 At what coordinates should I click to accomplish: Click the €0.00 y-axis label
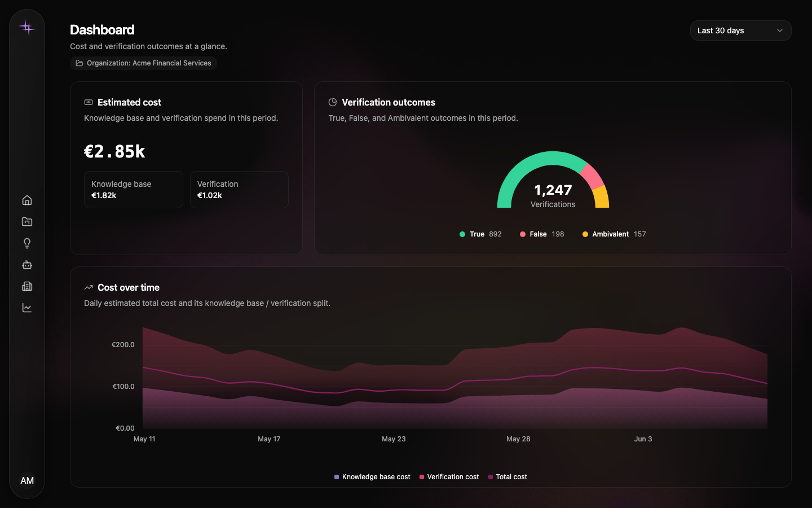click(125, 428)
